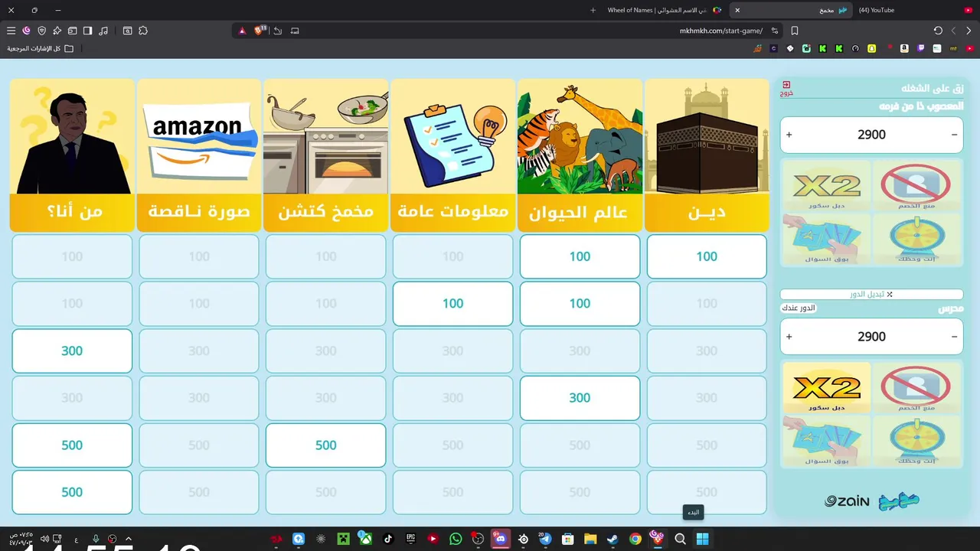Select إنت وحظك wheel of the top team
The width and height of the screenshot is (980, 551).
916,239
